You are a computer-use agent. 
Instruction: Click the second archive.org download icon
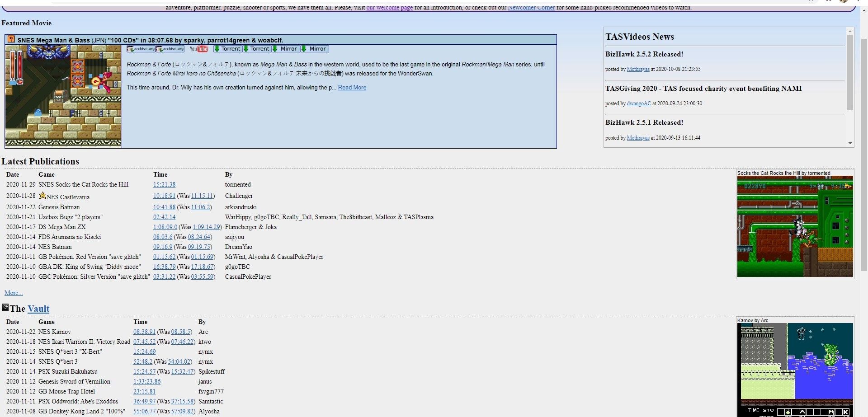click(x=170, y=49)
